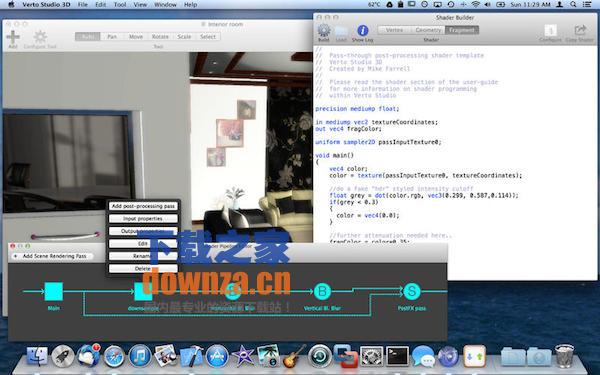
Task: Open the View menu
Action: click(140, 5)
